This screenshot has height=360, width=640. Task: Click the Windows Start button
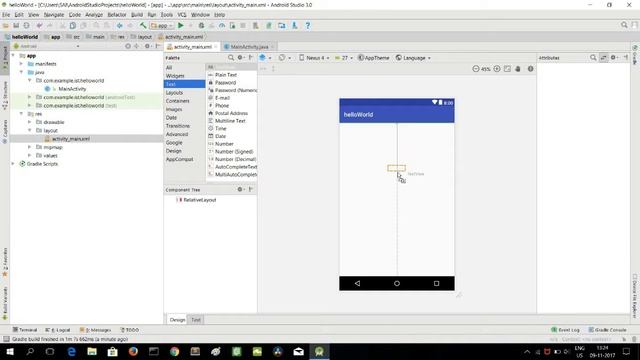coord(9,351)
